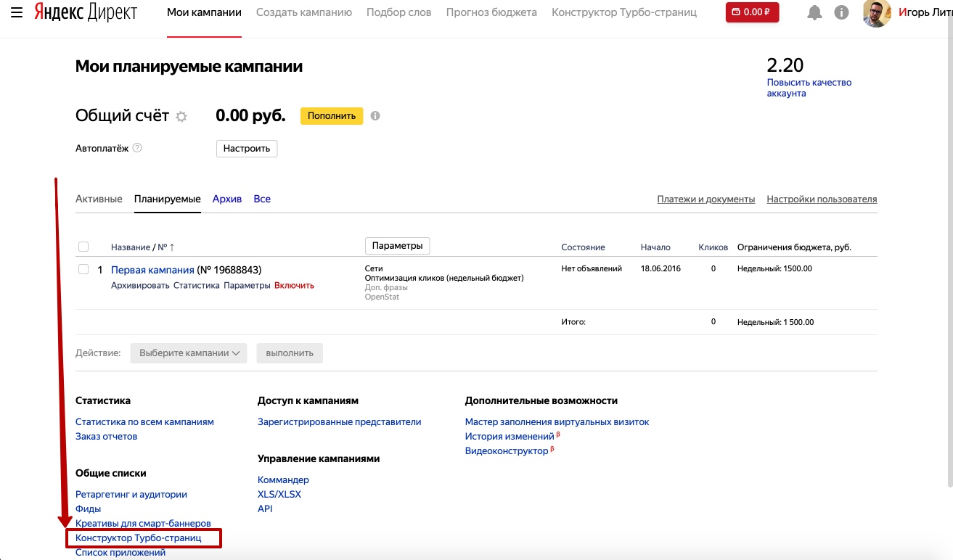Open Прогноз бюджета in top menu
The height and width of the screenshot is (560, 953).
(x=491, y=12)
